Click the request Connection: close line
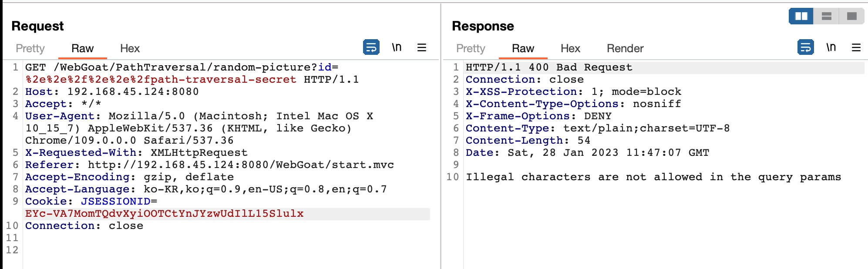Viewport: 868px width, 269px height. click(x=84, y=226)
